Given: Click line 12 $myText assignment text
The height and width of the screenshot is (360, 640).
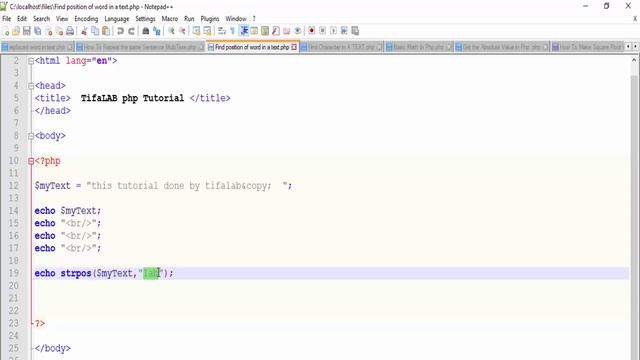Looking at the screenshot, I should click(163, 186).
